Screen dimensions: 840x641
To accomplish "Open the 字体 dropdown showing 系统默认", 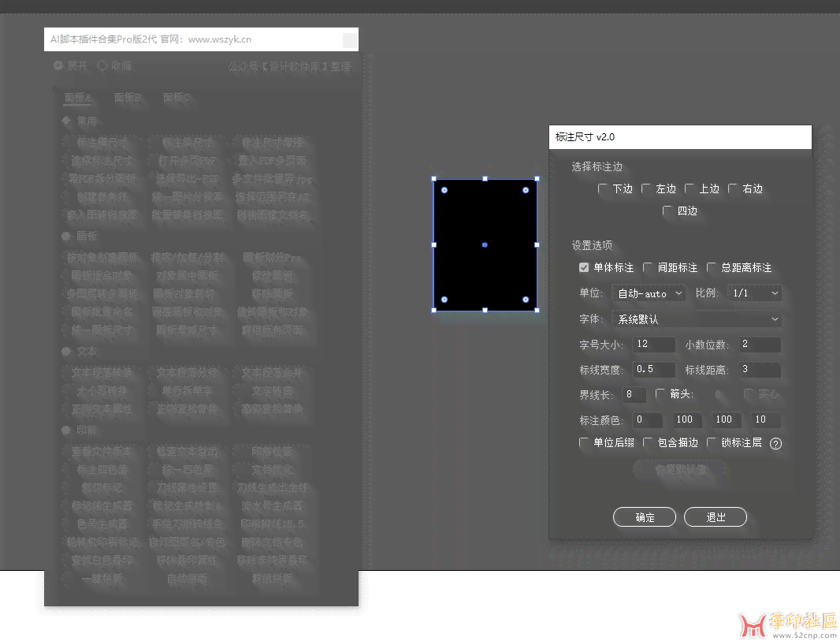I will point(697,319).
